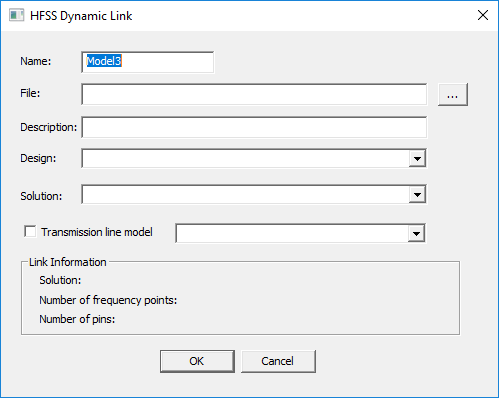
Task: Click the 'Solution:' label inside Link Information
Action: click(60, 280)
